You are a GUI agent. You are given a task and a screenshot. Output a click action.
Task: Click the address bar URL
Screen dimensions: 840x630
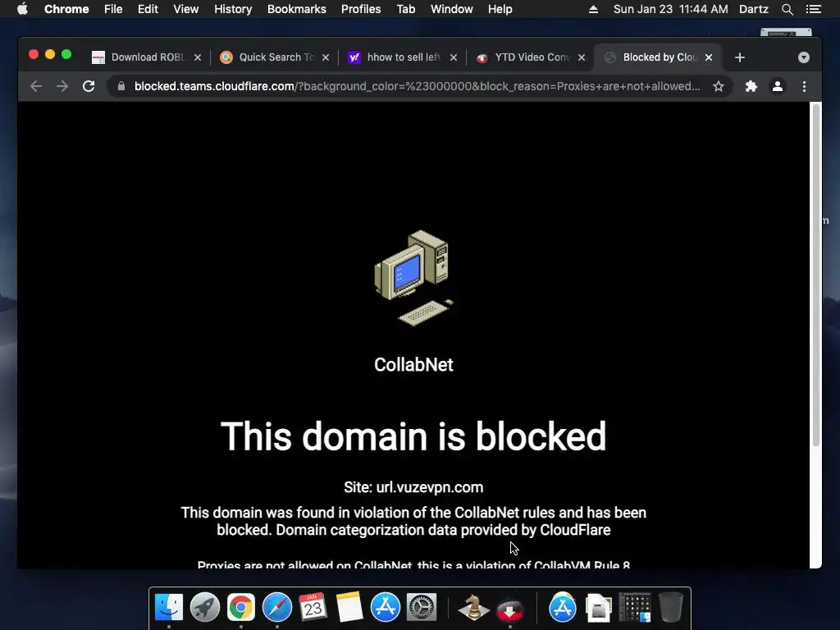(x=417, y=86)
